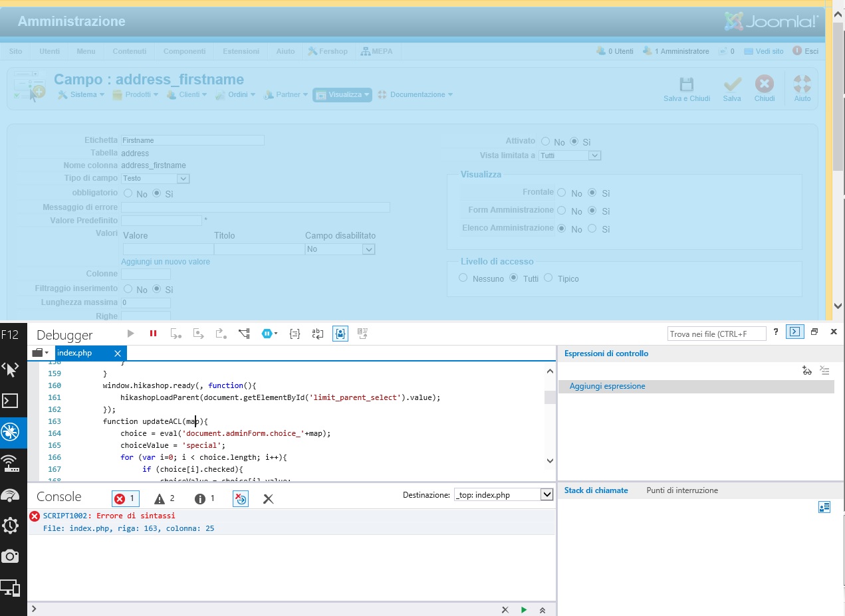Toggle the console warnings filter
The image size is (845, 616).
pos(165,498)
